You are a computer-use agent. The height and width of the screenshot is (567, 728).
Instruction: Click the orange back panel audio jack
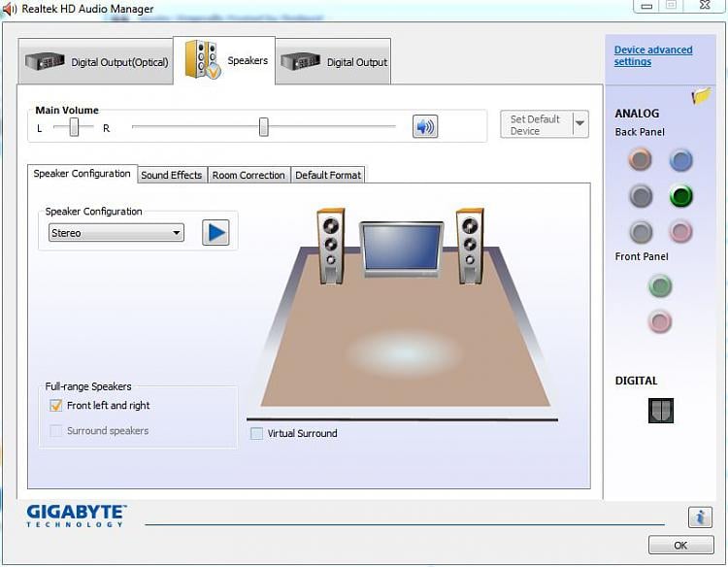(x=641, y=160)
